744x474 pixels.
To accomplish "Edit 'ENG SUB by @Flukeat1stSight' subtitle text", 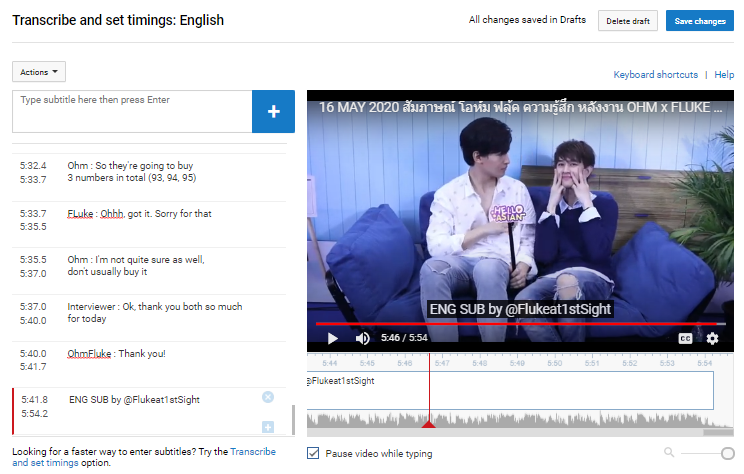I will pos(134,400).
